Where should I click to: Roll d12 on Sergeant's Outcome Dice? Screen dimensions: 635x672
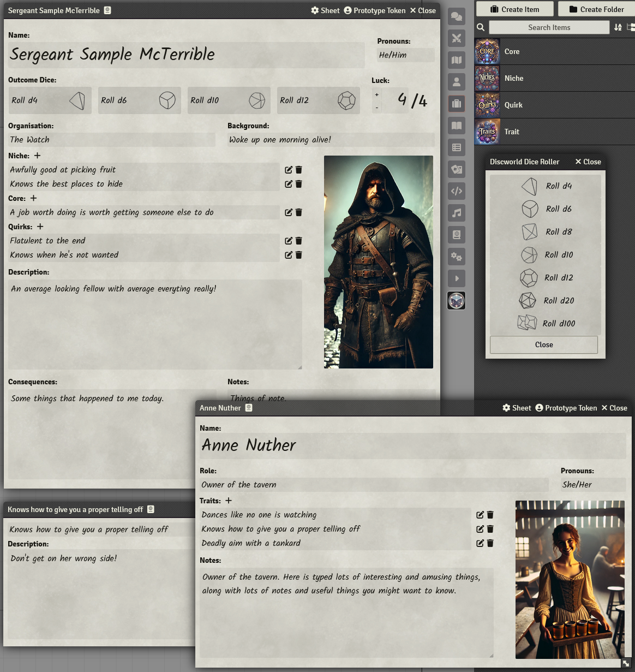(318, 100)
